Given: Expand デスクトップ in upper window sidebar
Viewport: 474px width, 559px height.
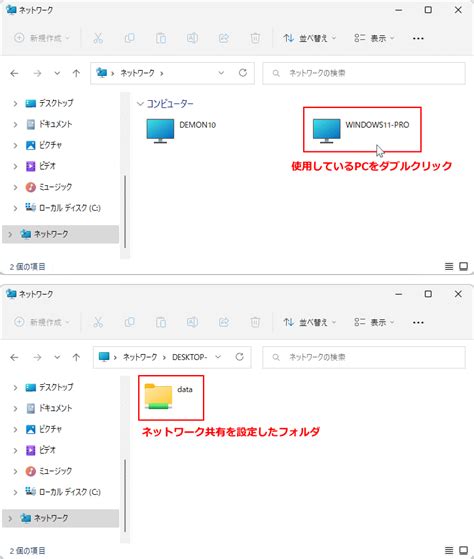Looking at the screenshot, I should click(15, 103).
